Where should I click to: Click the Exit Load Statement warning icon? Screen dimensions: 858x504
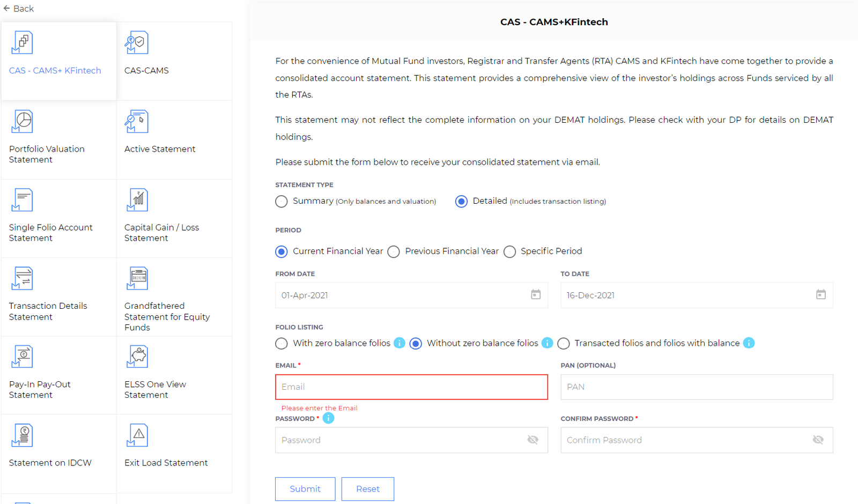pos(137,435)
